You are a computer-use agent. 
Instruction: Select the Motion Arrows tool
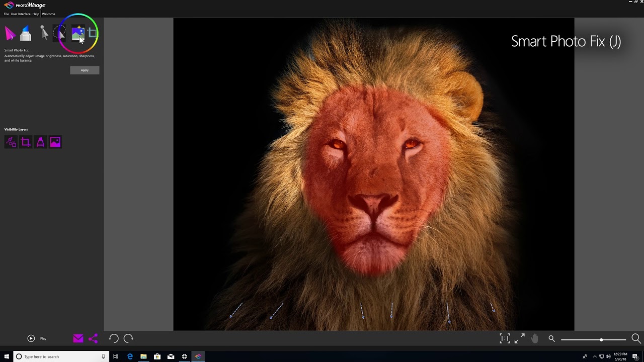click(x=10, y=34)
